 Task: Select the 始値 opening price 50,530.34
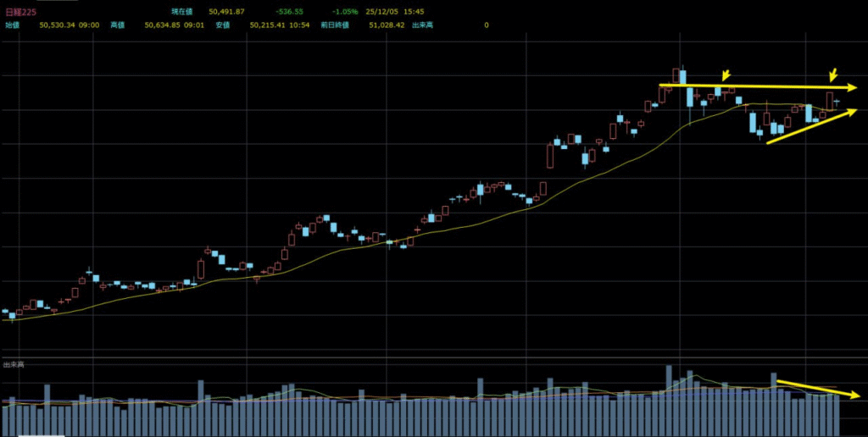pos(57,25)
